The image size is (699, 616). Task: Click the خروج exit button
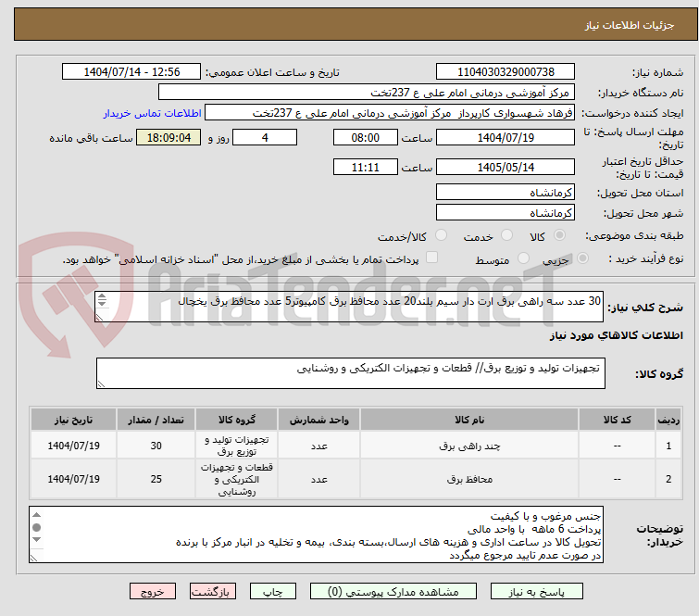point(153,592)
